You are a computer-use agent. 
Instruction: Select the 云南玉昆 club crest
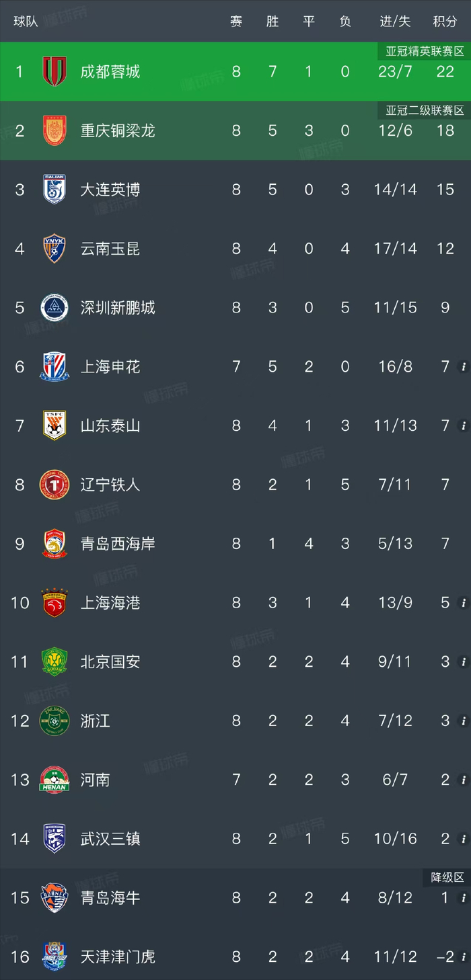pyautogui.click(x=55, y=249)
